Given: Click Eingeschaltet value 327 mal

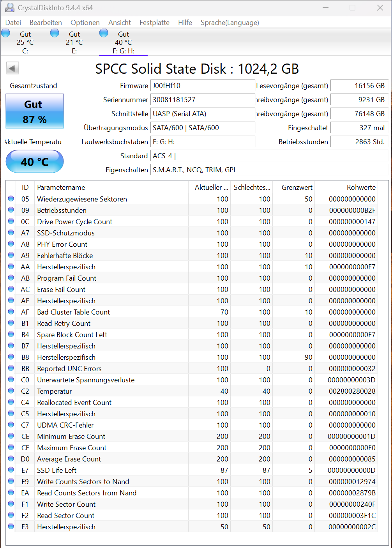Looking at the screenshot, I should click(x=359, y=128).
